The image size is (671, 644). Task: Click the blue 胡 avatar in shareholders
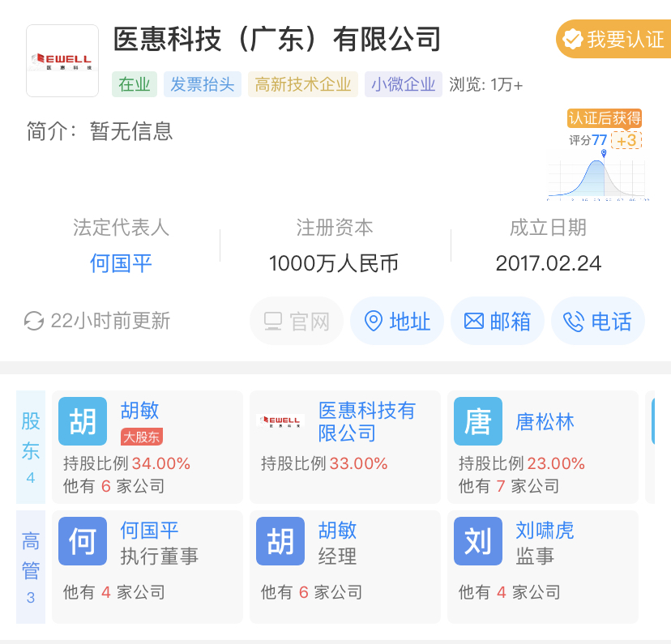click(x=83, y=421)
